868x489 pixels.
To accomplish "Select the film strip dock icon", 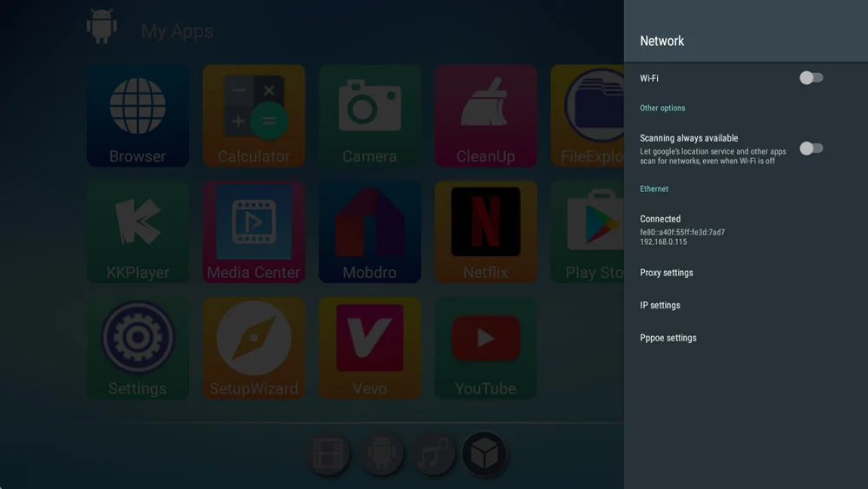I will click(x=329, y=453).
